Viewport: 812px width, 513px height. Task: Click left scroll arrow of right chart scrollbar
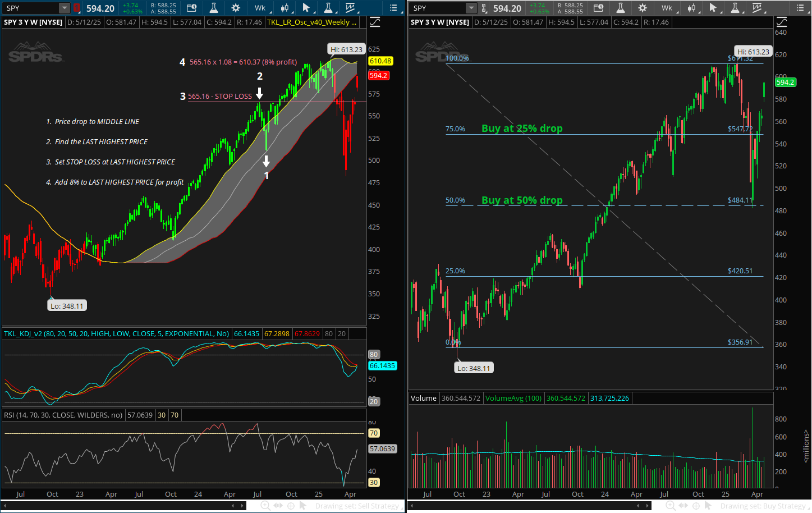pyautogui.click(x=411, y=506)
